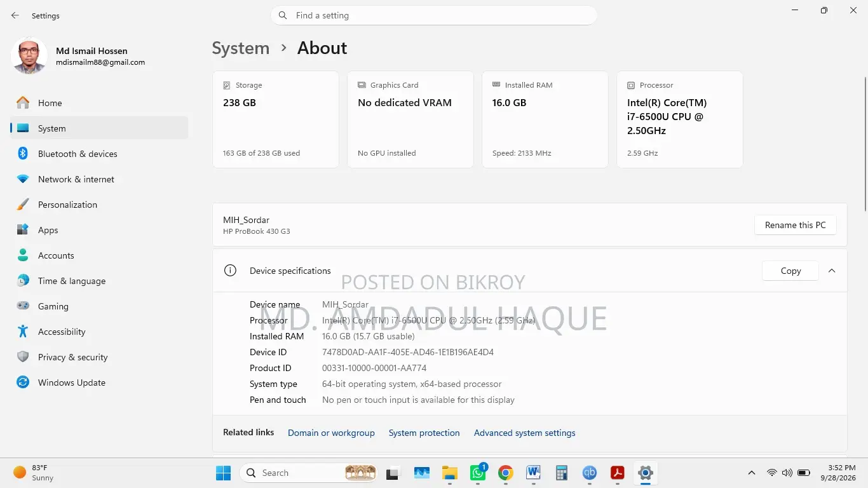Open the Windows Start menu
The width and height of the screenshot is (868, 488).
click(224, 473)
